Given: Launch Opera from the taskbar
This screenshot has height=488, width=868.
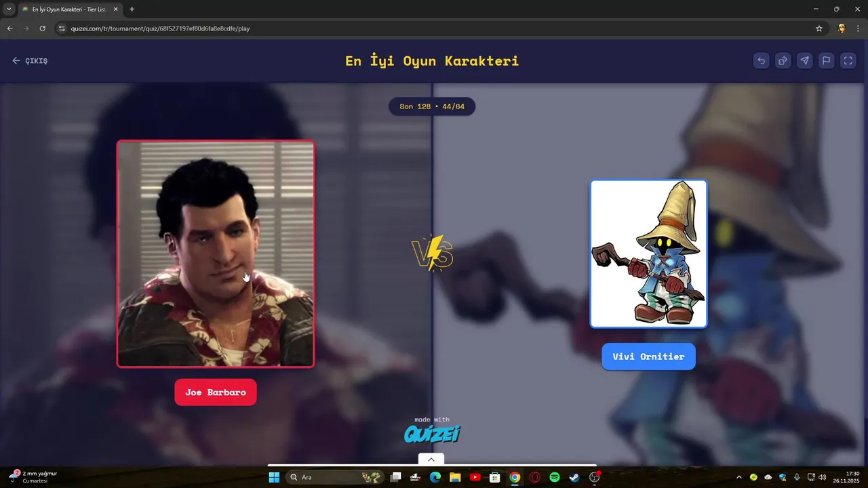Looking at the screenshot, I should tap(534, 477).
